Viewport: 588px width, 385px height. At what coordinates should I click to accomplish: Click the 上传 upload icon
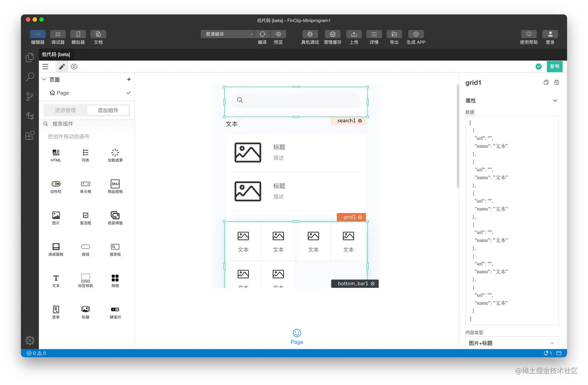(x=354, y=34)
